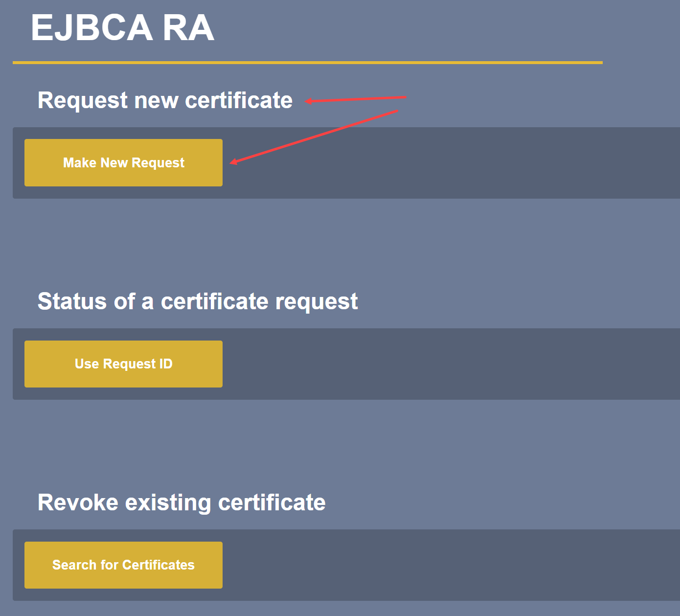
Task: Click the word Status in the second heading
Action: pyautogui.click(x=72, y=301)
